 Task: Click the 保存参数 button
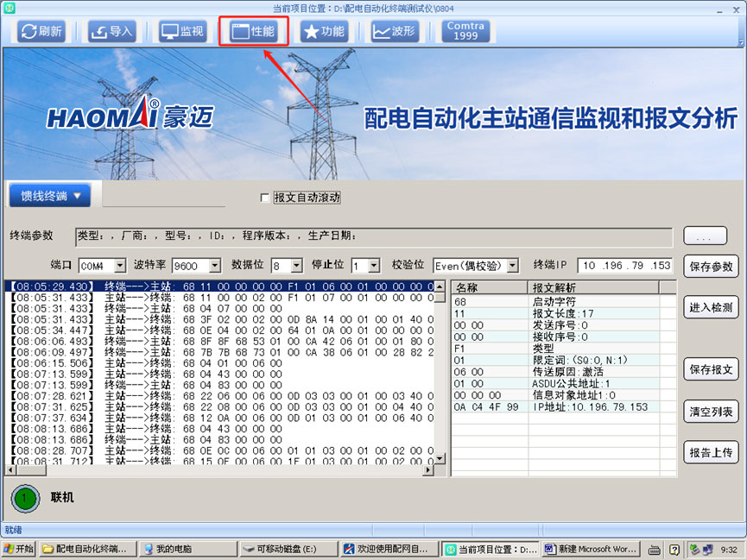coord(711,267)
